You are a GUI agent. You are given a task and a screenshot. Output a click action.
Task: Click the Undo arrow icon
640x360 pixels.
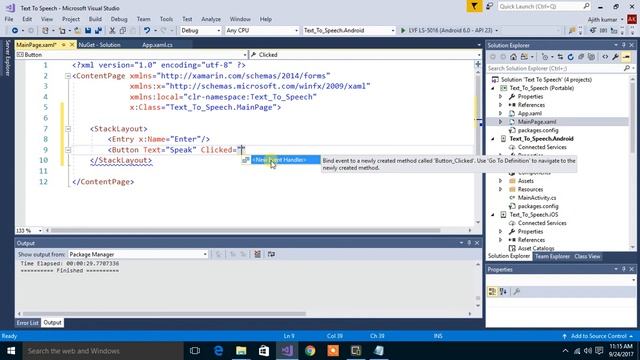[147, 31]
